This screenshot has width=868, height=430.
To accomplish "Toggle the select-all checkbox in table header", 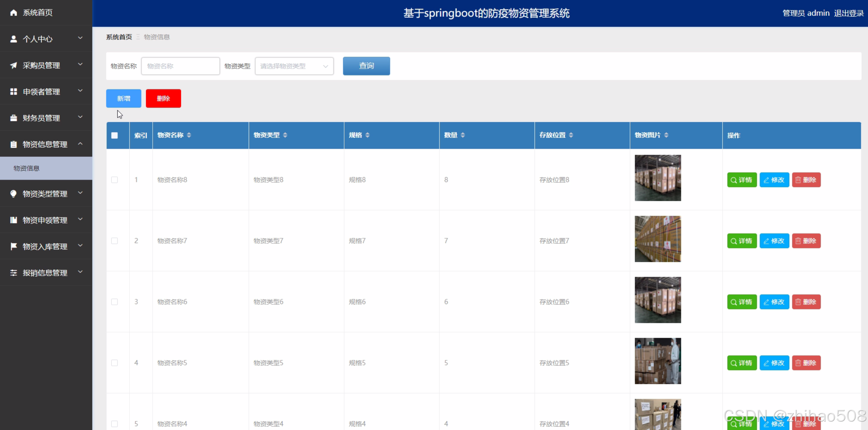I will click(x=114, y=136).
